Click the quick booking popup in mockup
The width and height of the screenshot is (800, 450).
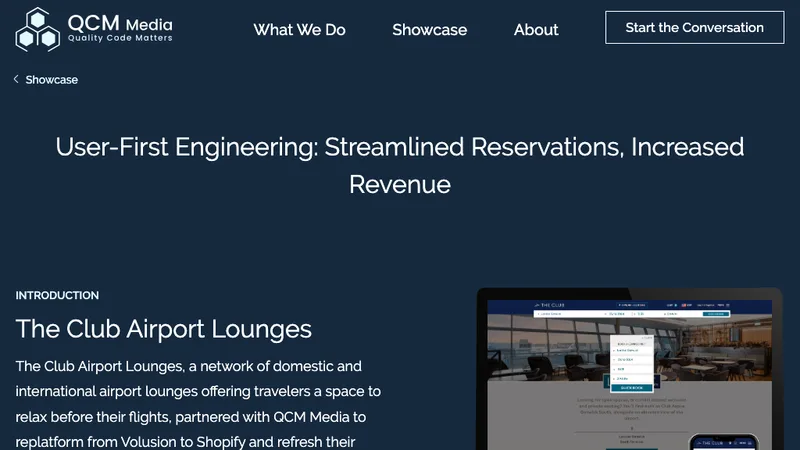coord(632,364)
